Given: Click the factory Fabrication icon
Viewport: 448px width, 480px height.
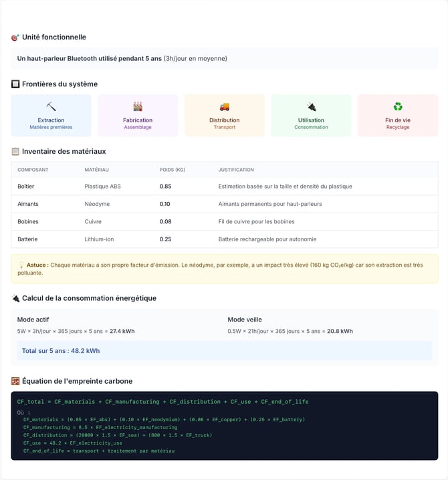Looking at the screenshot, I should [138, 106].
